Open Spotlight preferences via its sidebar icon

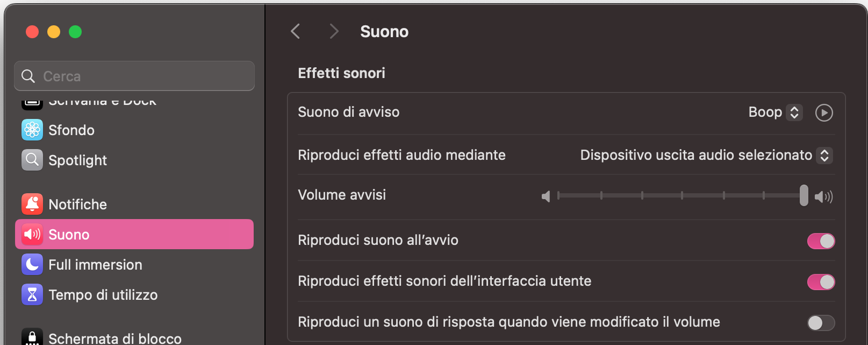[x=32, y=160]
